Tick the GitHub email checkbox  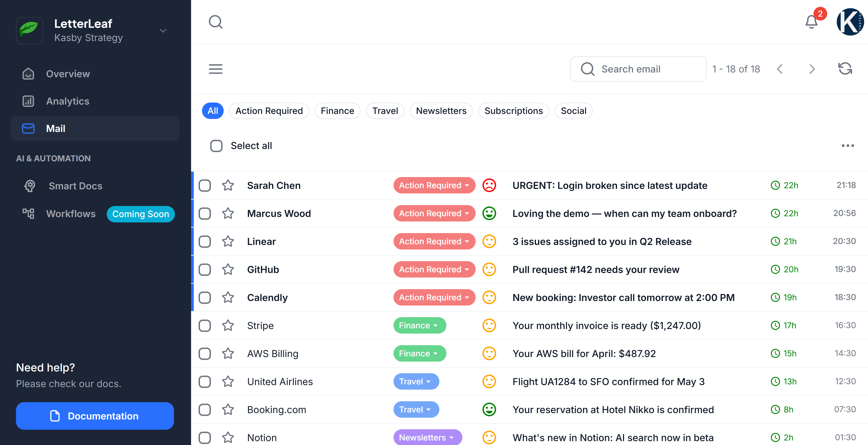[205, 269]
